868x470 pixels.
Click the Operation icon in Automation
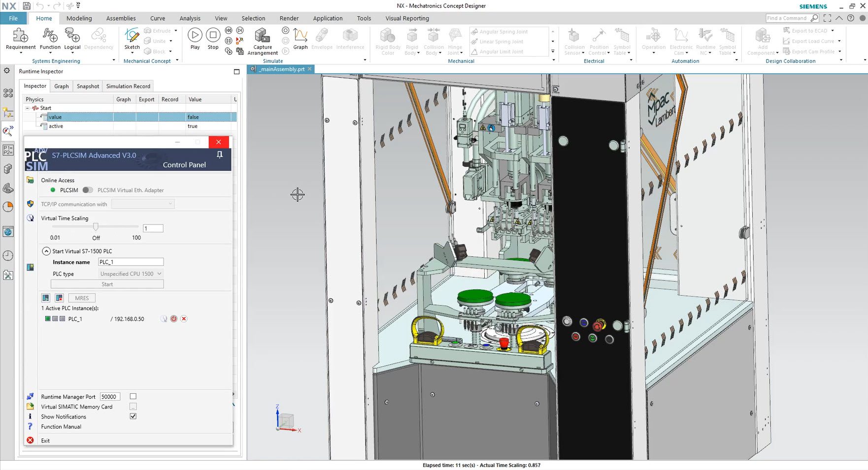click(653, 35)
